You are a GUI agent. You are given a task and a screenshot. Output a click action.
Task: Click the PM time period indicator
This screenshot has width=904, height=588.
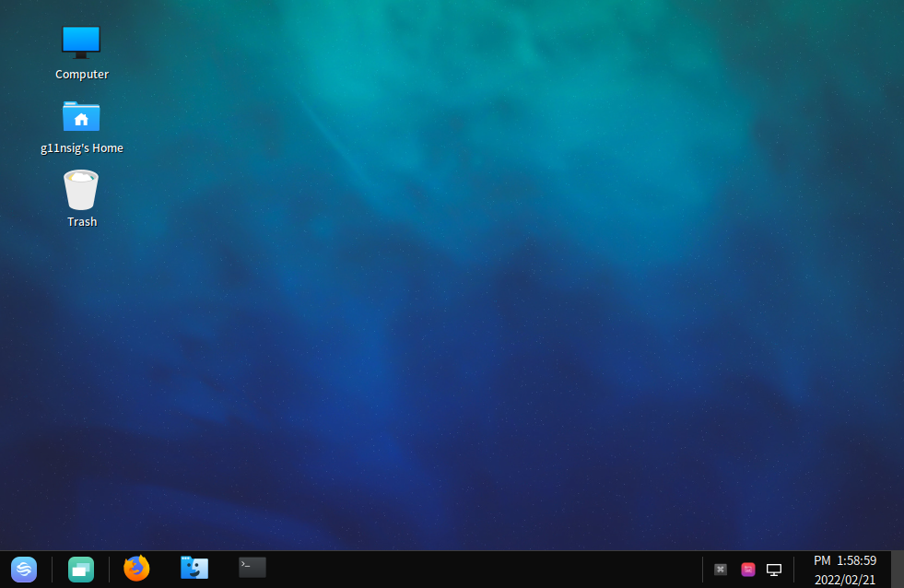point(820,559)
